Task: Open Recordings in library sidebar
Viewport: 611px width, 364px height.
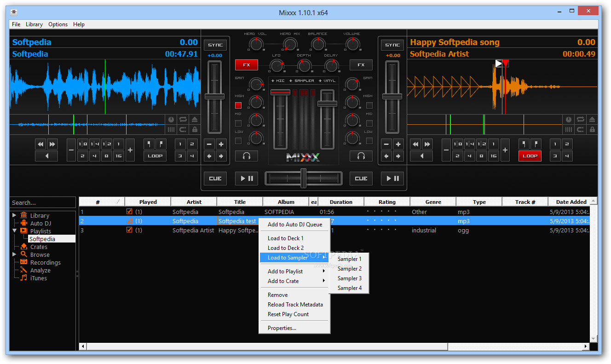Action: click(x=45, y=262)
